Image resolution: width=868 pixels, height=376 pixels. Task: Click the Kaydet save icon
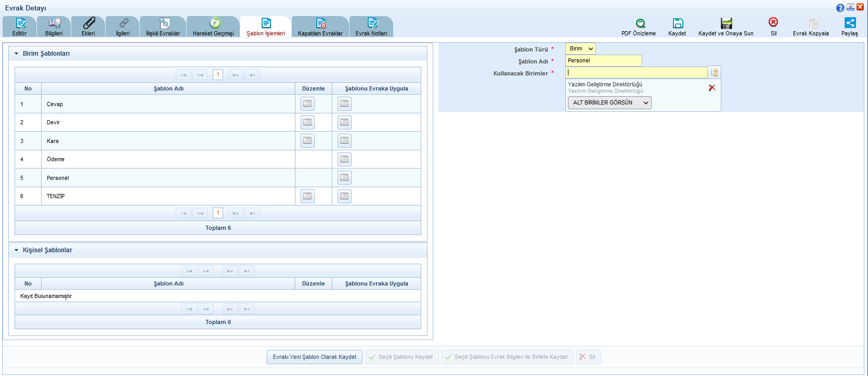point(678,23)
